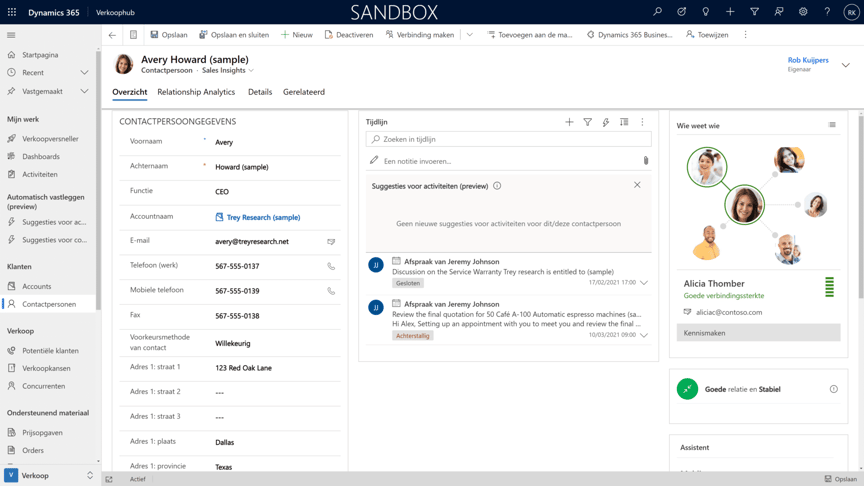Expand the 10/03/2021 appointment details
The image size is (864, 486).
pos(644,335)
